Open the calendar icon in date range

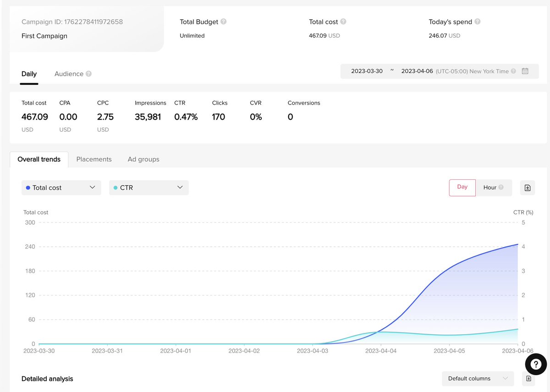pos(525,71)
